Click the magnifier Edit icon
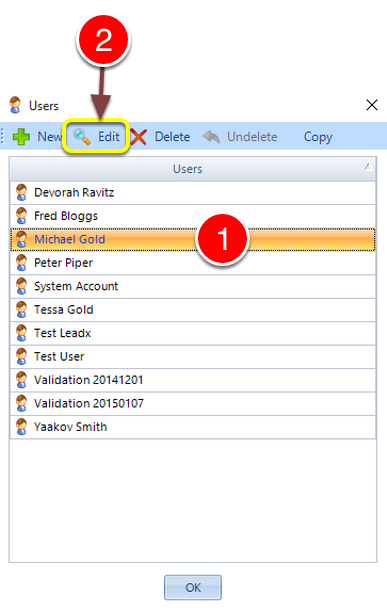 [x=82, y=137]
